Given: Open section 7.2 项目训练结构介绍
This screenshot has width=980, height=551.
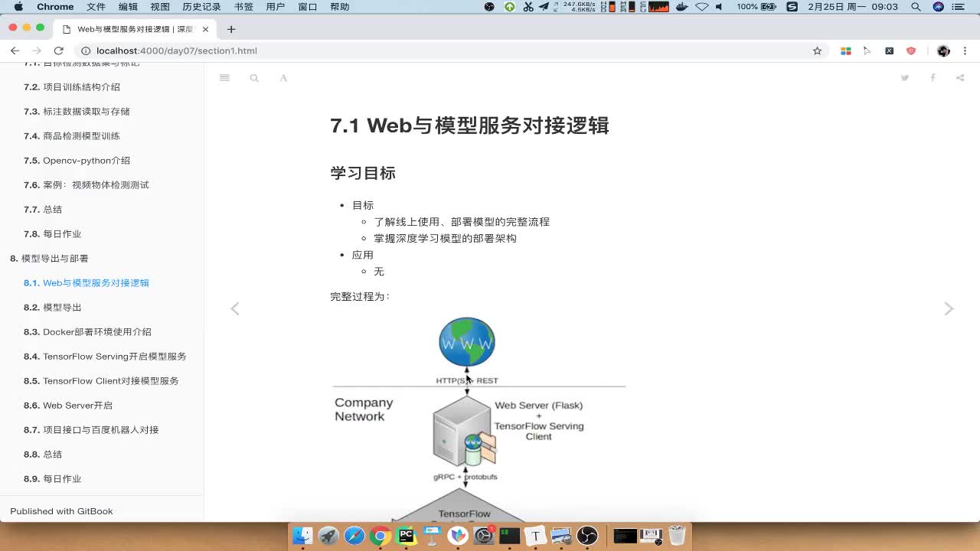Looking at the screenshot, I should point(72,86).
